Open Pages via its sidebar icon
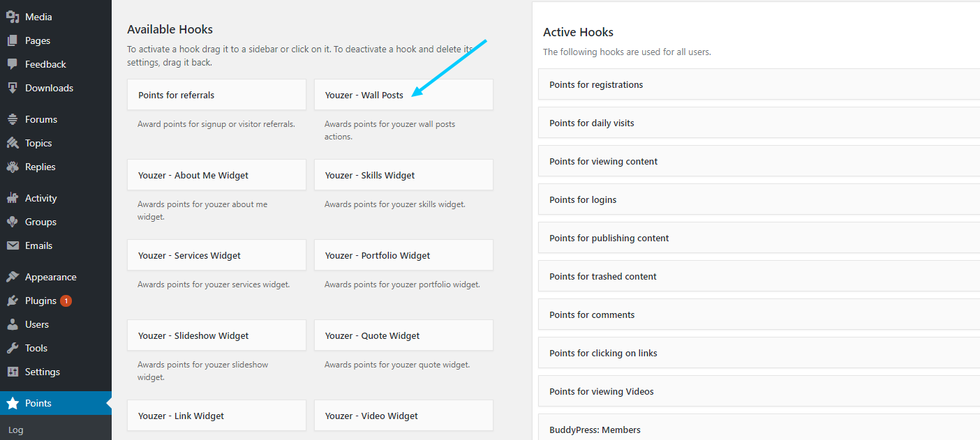 pyautogui.click(x=12, y=40)
